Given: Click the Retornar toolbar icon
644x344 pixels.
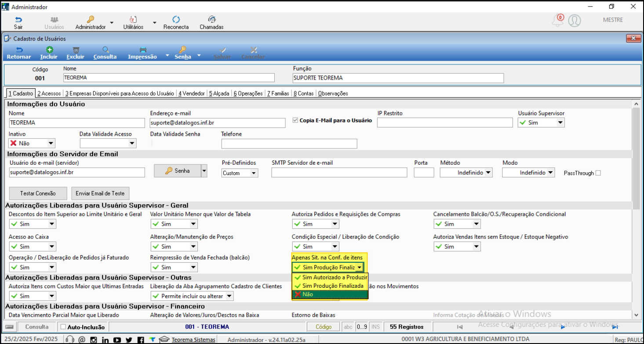Looking at the screenshot, I should coord(19,50).
